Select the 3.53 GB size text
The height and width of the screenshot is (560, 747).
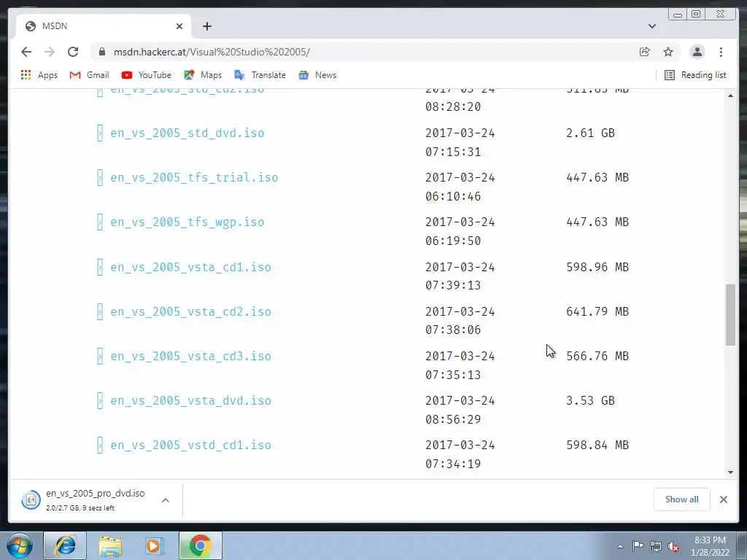pyautogui.click(x=590, y=400)
